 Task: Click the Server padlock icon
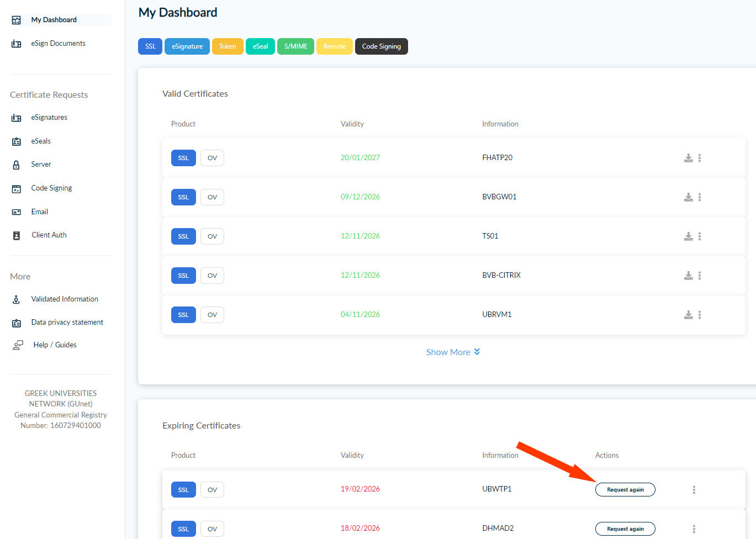pyautogui.click(x=17, y=165)
